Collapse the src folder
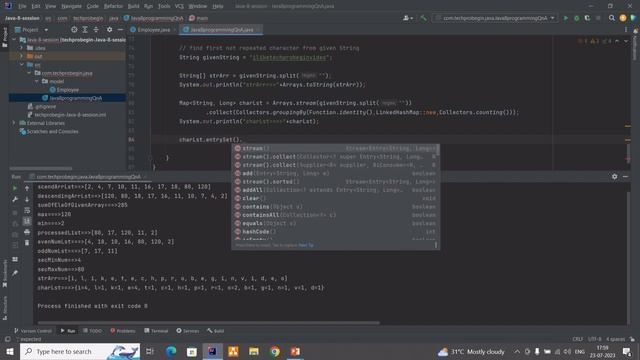The image size is (640, 360). pyautogui.click(x=21, y=64)
